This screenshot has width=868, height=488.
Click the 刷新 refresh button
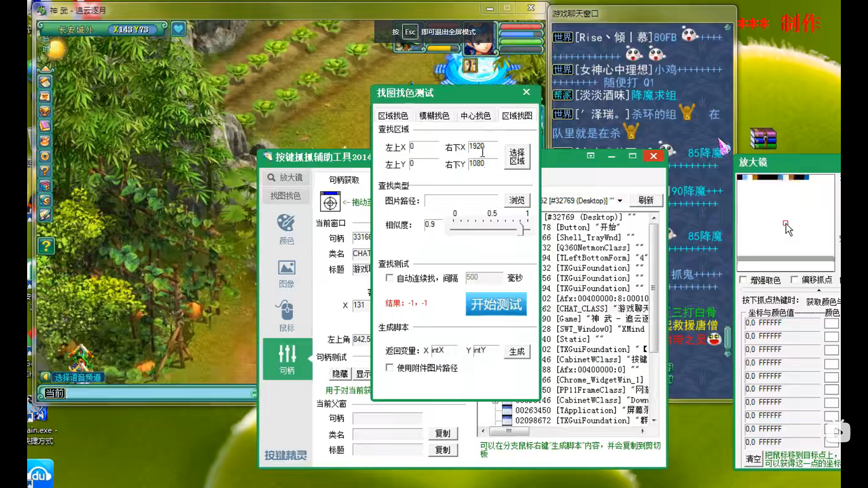pos(646,200)
